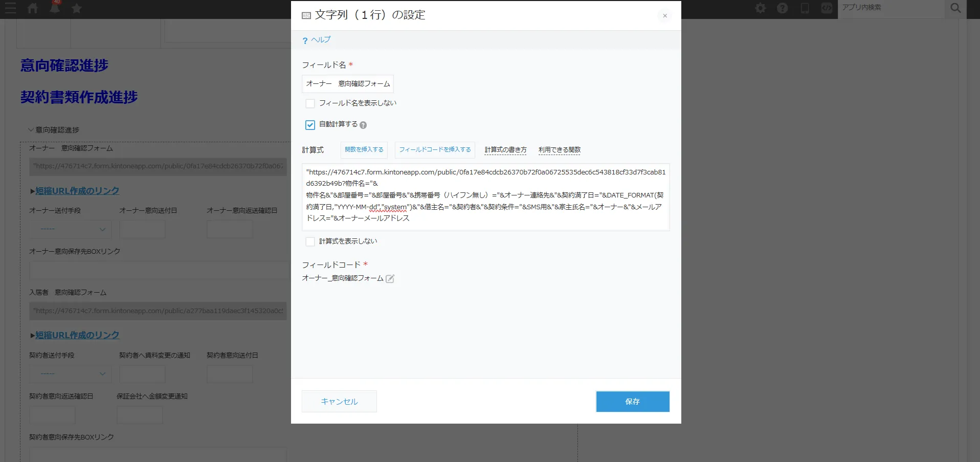The height and width of the screenshot is (462, 980).
Task: Click the search magnifier icon
Action: (955, 8)
